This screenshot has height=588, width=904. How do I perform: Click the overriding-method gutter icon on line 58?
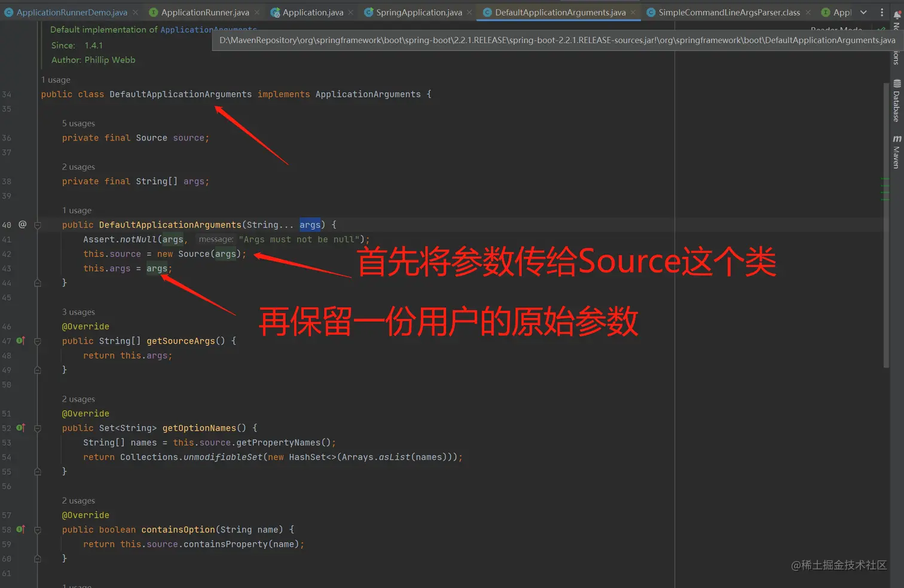(x=20, y=529)
